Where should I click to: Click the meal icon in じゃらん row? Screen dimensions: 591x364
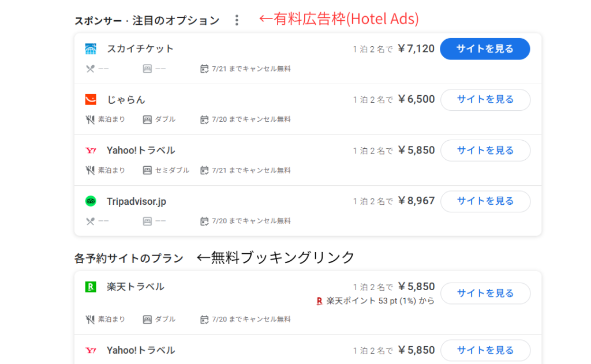pos(90,119)
